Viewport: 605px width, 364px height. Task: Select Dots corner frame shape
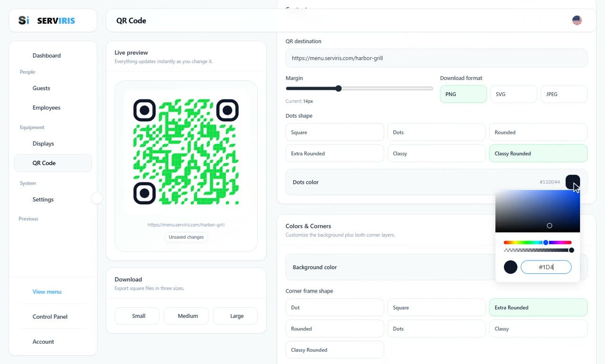pos(436,329)
